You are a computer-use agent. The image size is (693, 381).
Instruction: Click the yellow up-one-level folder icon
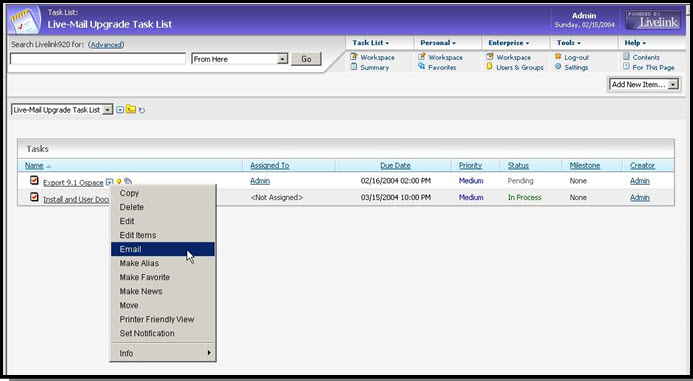pos(131,109)
